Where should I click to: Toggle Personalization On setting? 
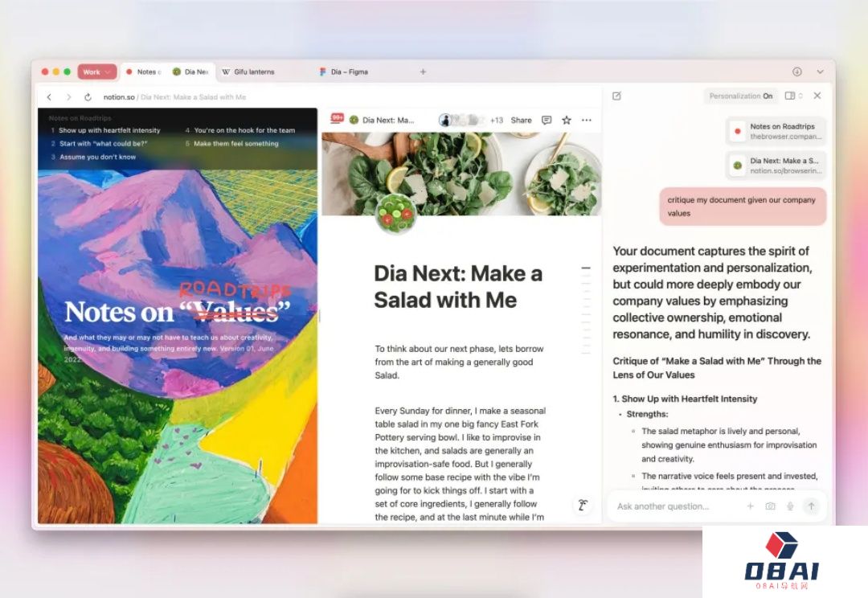741,96
